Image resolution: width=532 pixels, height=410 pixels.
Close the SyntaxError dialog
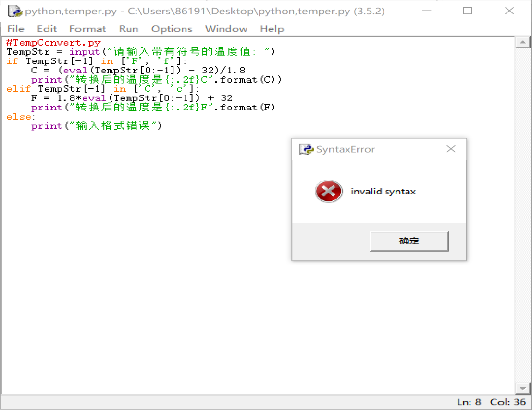click(x=451, y=149)
